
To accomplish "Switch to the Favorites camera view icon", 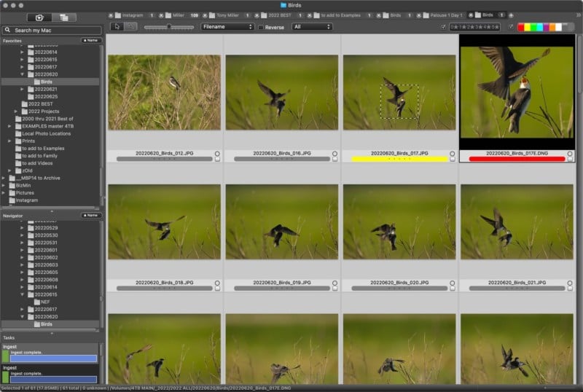I will [39, 17].
